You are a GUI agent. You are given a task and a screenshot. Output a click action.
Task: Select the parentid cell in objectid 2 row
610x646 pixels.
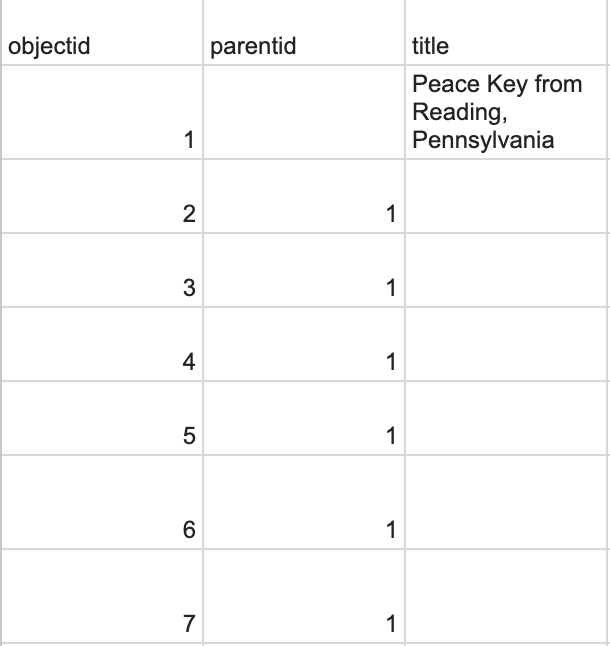pos(303,196)
